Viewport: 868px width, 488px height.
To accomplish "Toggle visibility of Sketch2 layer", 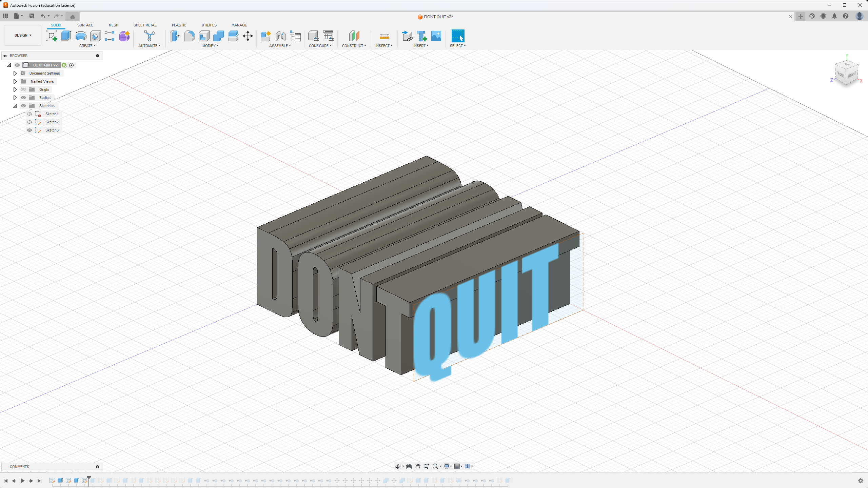I will [29, 122].
